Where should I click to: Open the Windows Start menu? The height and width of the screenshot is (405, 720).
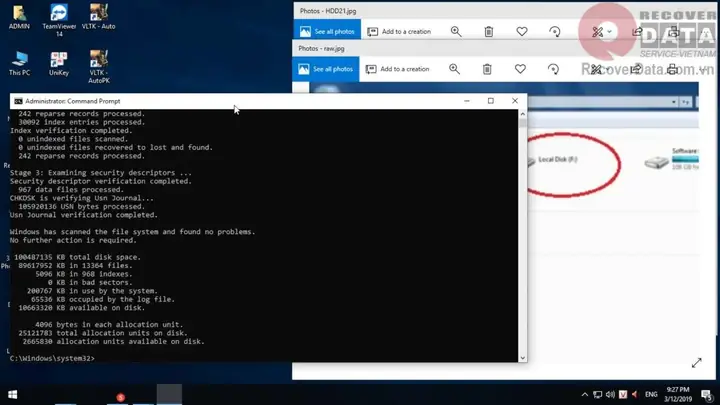click(x=12, y=393)
